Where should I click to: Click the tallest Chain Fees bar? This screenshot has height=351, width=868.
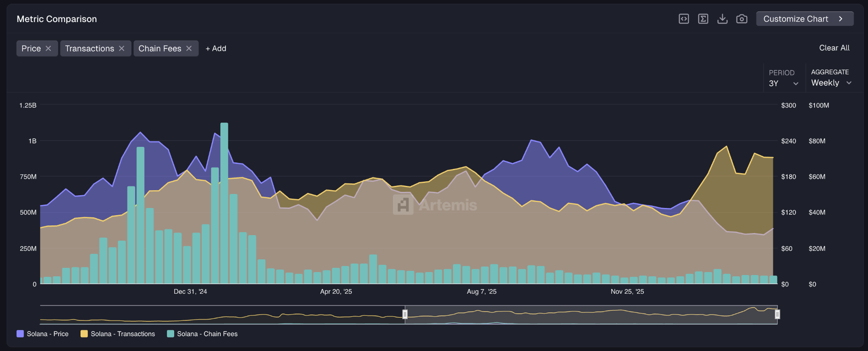224,204
